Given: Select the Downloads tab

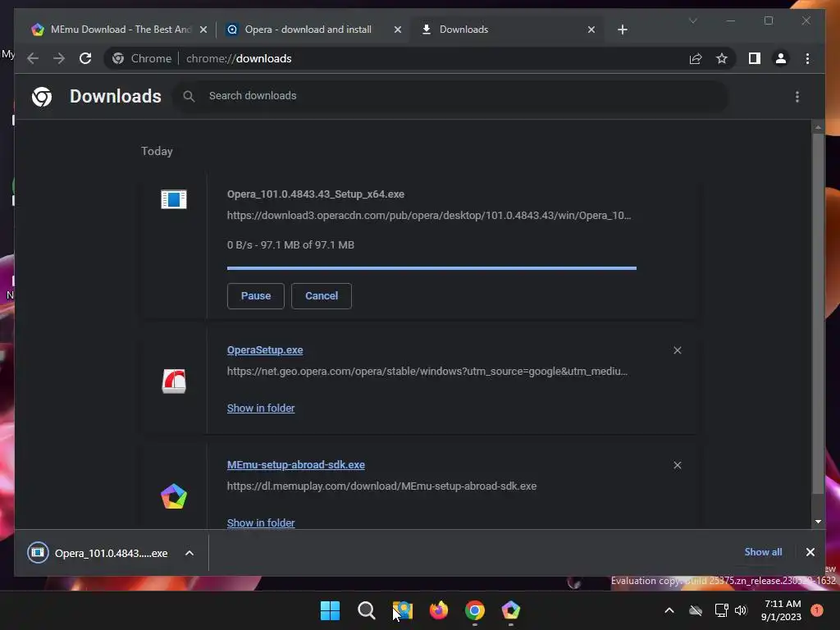Looking at the screenshot, I should click(506, 30).
